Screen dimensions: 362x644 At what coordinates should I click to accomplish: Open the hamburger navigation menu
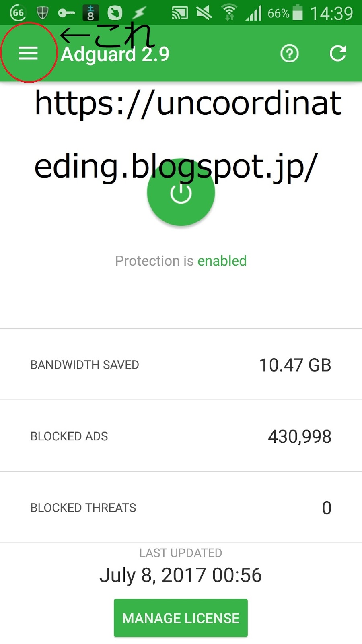pos(28,53)
